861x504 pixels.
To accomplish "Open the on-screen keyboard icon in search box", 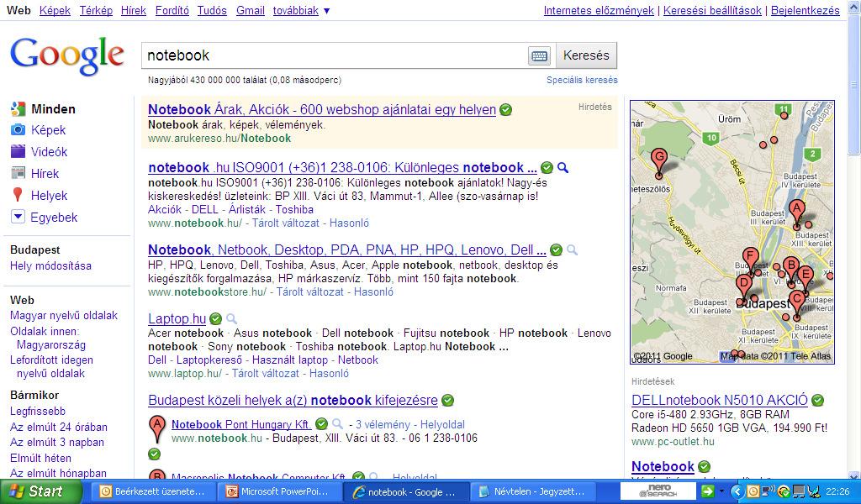I will (x=539, y=55).
